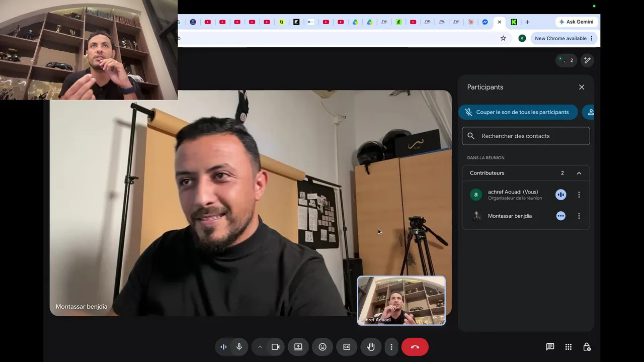Click the add people button beside mute-all
Viewport: 644px width, 362px height.
pyautogui.click(x=589, y=112)
